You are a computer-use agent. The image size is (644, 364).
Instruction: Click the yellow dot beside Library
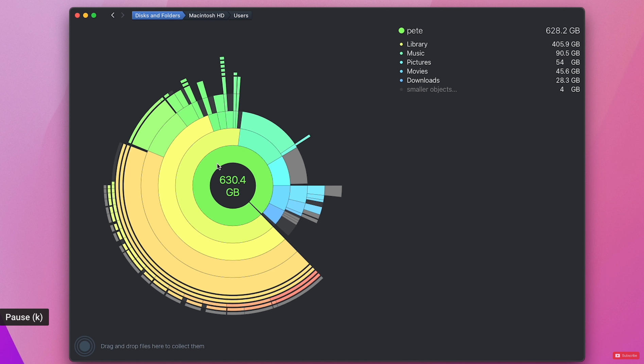[401, 44]
